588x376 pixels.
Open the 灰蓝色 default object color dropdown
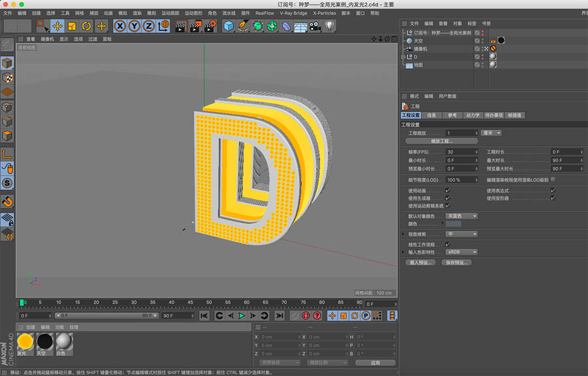point(462,216)
